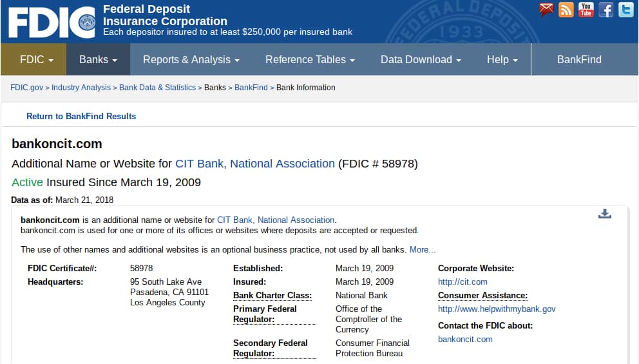Open the Help dropdown menu

(x=502, y=59)
